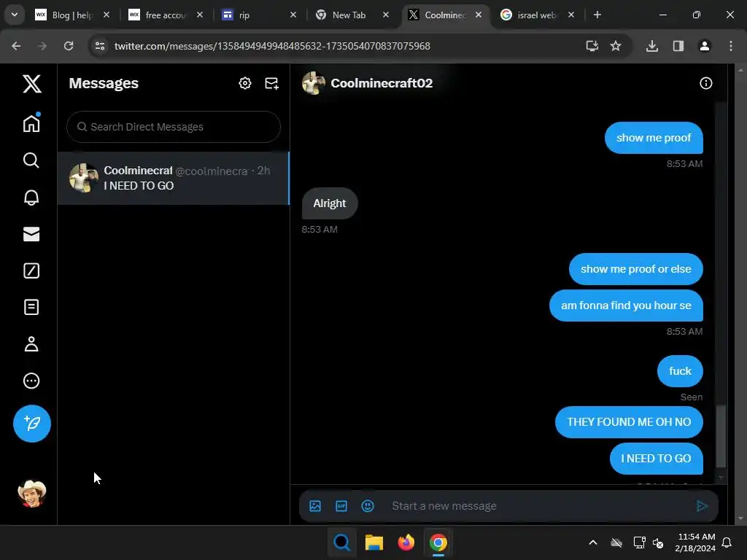Click the blue Post compose button
Viewport: 747px width, 560px height.
click(32, 424)
